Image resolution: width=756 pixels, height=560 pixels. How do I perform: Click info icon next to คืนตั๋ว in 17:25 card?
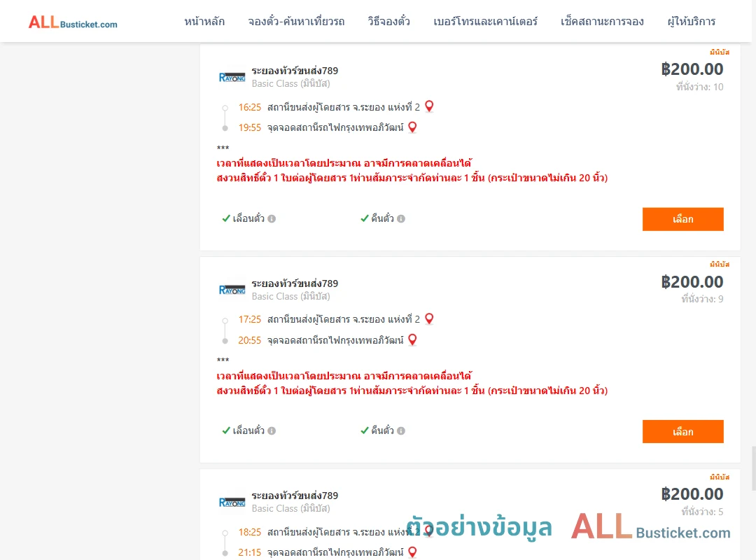[x=401, y=430]
